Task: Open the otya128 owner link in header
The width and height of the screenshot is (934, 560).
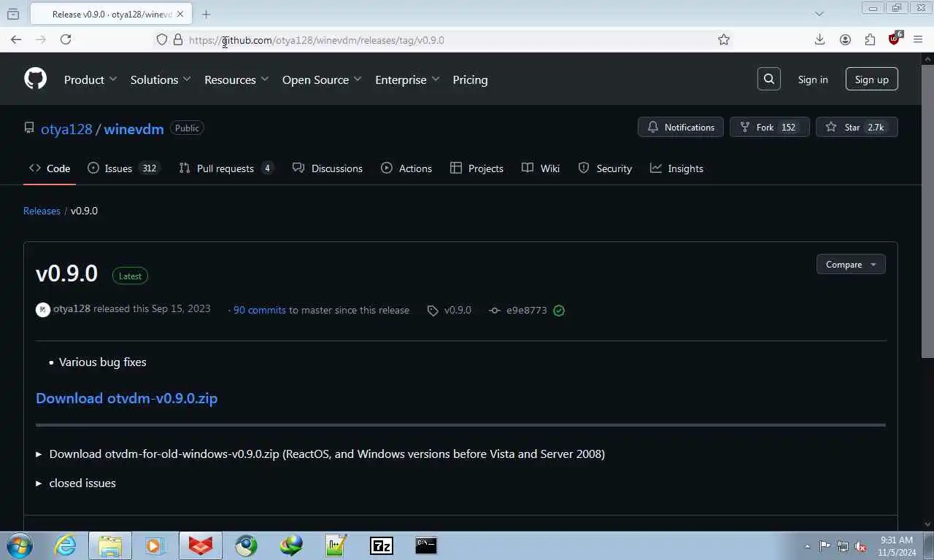Action: coord(66,129)
